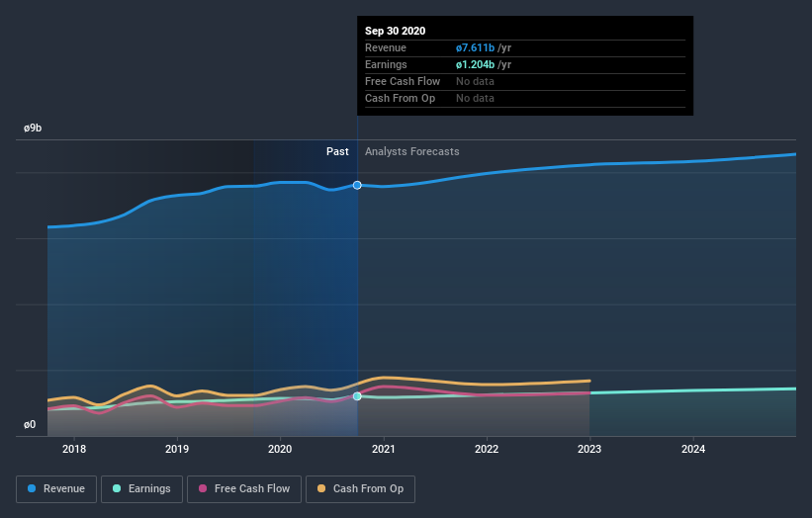
Task: Click the ø1.204b earnings value in tooltip
Action: pyautogui.click(x=476, y=64)
